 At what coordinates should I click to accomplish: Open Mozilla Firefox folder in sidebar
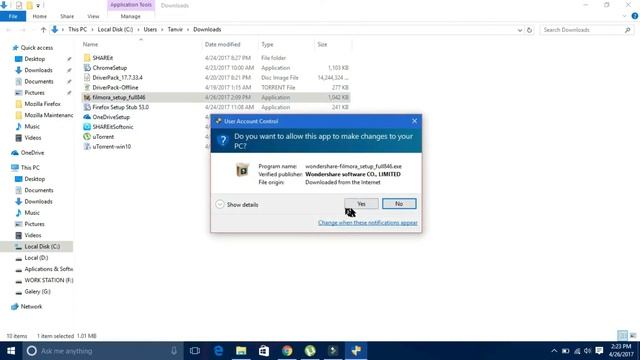[42, 104]
